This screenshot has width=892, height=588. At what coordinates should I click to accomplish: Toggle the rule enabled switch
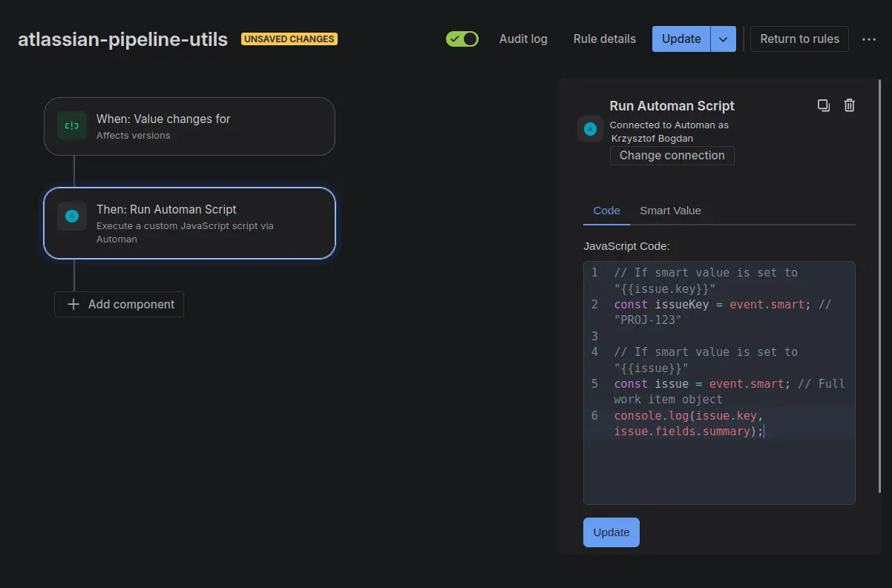tap(462, 39)
